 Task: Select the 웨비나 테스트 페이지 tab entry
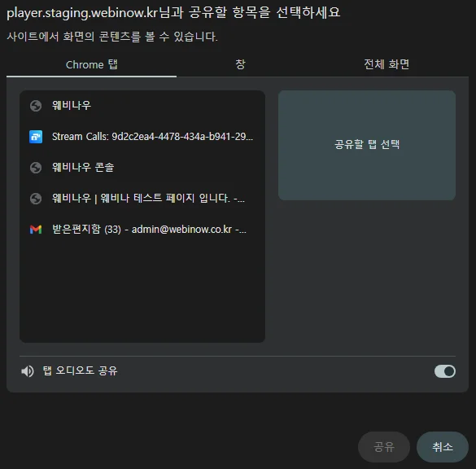click(142, 199)
